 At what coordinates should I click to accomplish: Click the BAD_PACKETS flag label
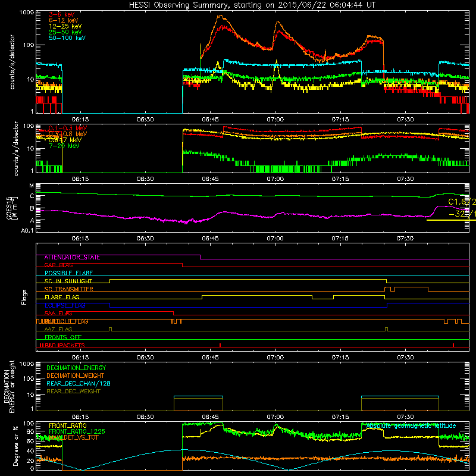tap(64, 345)
